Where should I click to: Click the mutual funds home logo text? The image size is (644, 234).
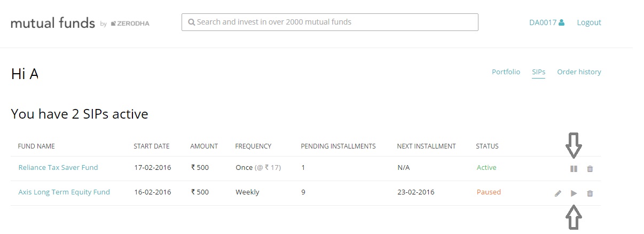[53, 23]
